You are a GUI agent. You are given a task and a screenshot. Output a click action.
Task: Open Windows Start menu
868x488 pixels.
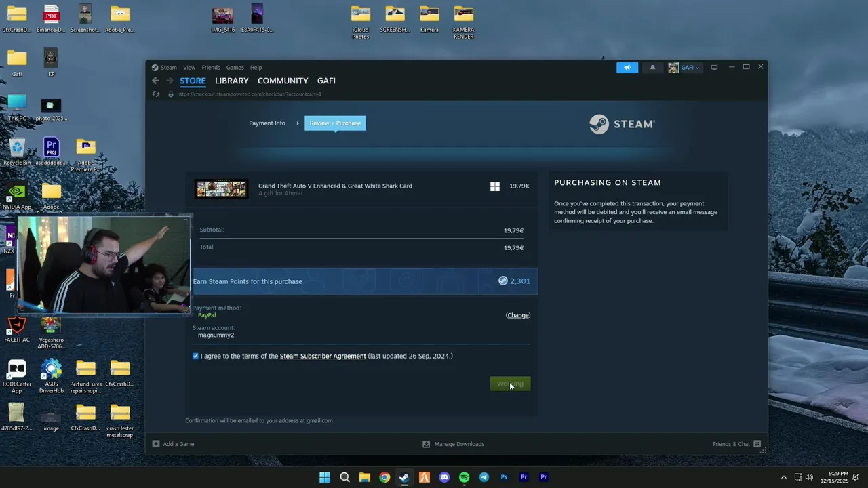325,477
